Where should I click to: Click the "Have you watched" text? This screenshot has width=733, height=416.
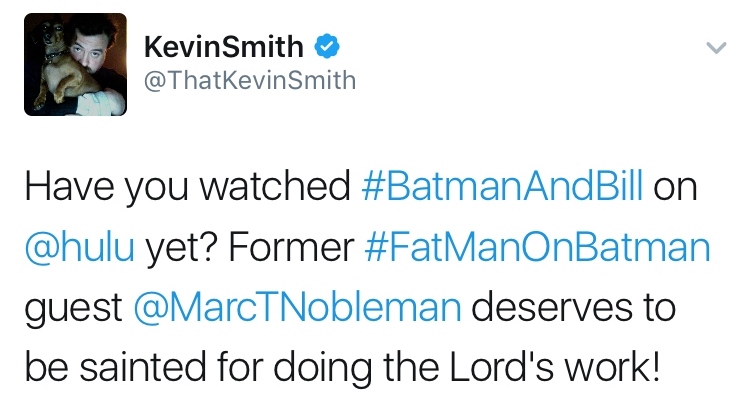pyautogui.click(x=184, y=186)
